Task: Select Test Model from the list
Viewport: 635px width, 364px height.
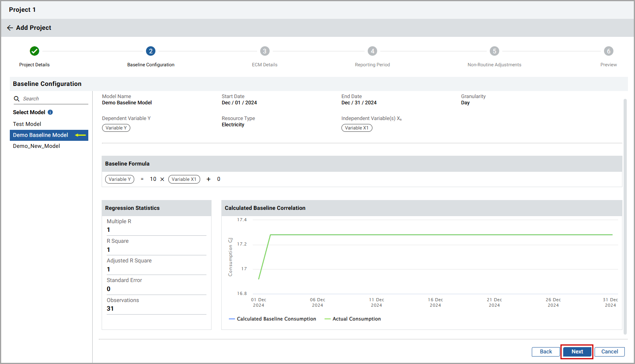Action: (x=27, y=124)
